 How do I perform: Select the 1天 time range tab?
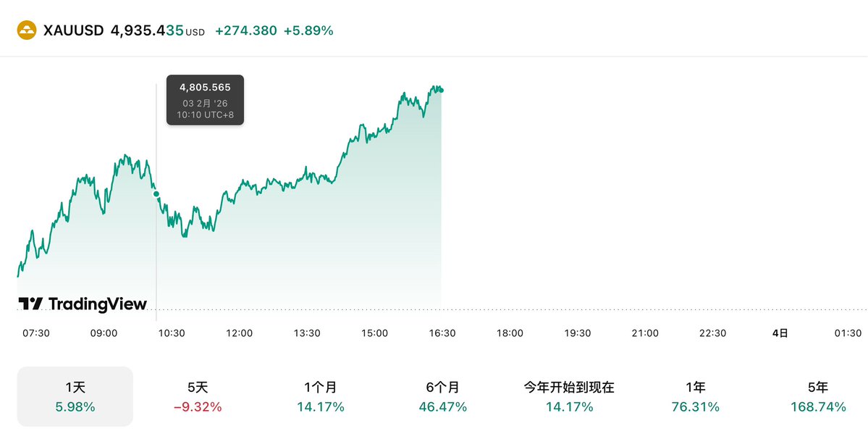point(75,396)
